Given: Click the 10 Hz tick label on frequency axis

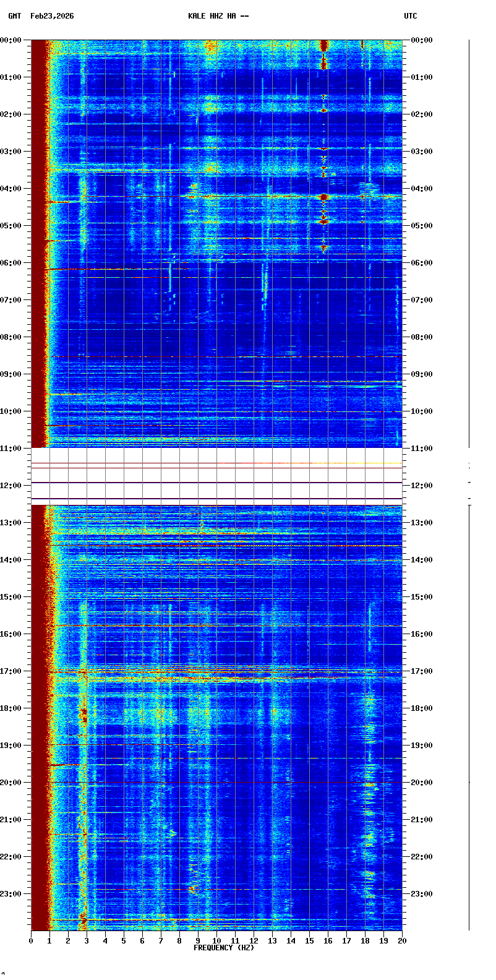Looking at the screenshot, I should (x=216, y=941).
